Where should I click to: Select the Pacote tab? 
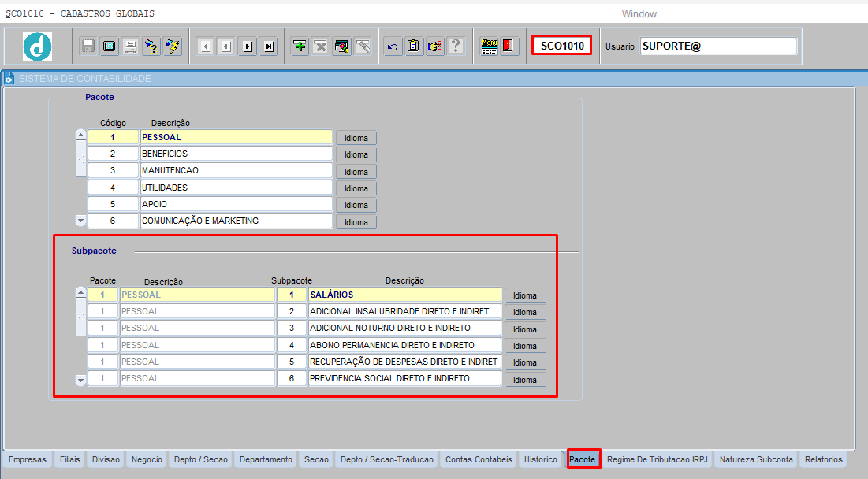click(x=583, y=459)
